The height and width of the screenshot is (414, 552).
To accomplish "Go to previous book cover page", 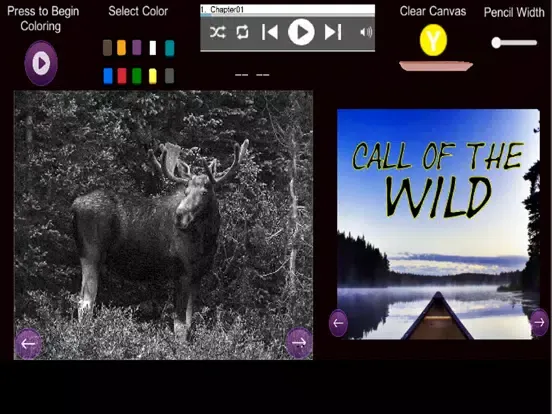I will pos(338,323).
